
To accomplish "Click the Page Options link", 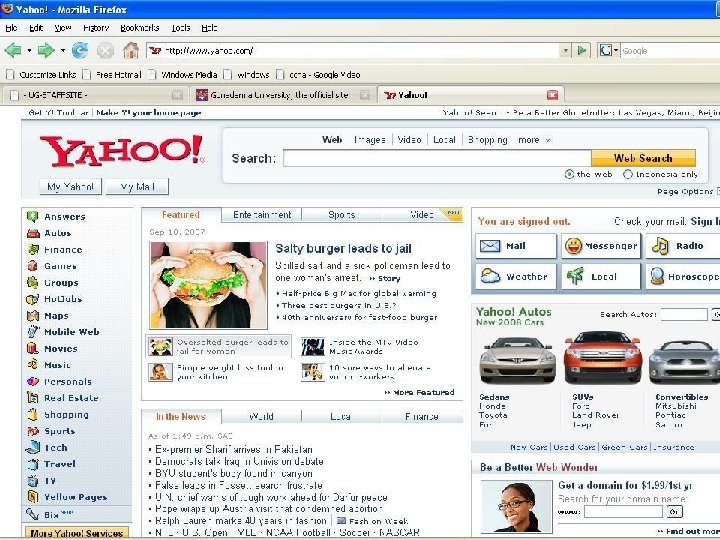I will (x=685, y=191).
